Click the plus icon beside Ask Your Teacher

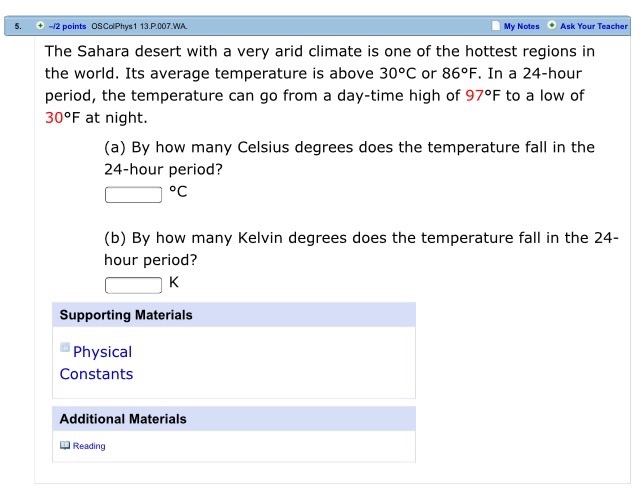click(552, 26)
